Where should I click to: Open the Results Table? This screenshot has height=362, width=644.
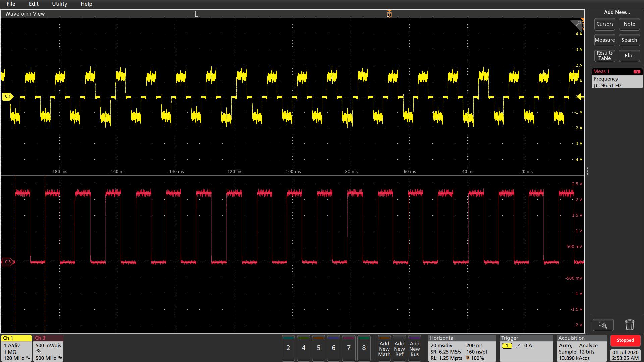(x=605, y=56)
